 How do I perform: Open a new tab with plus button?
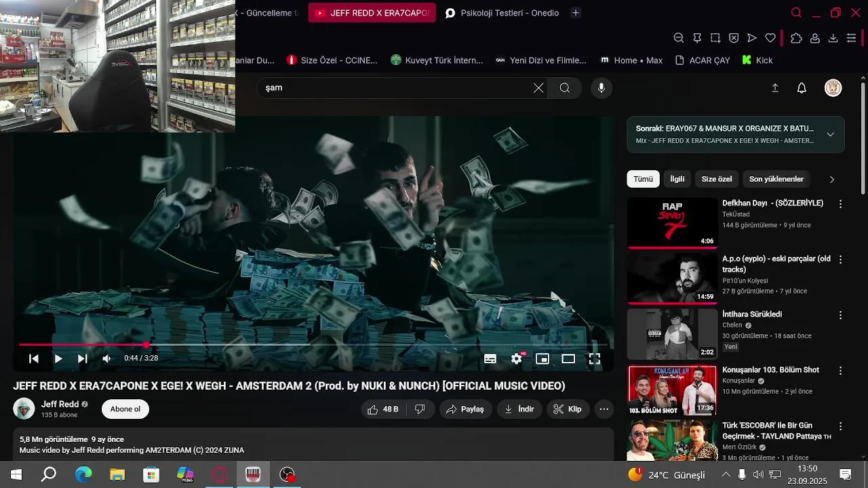(576, 13)
